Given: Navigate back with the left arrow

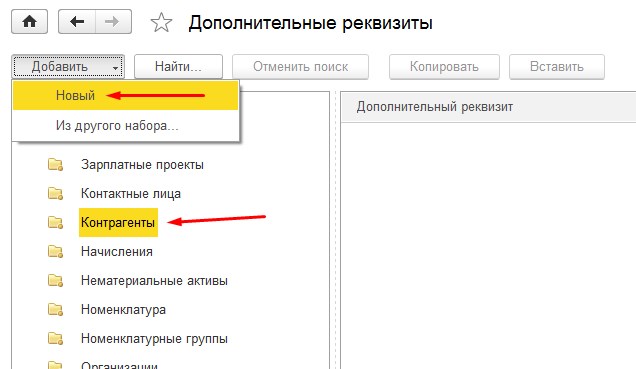Looking at the screenshot, I should (x=77, y=21).
